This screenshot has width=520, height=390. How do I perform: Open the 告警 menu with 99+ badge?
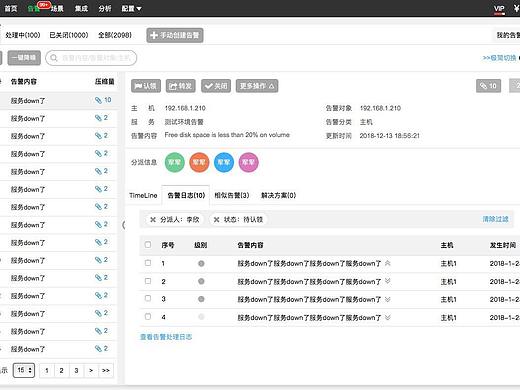click(x=34, y=9)
